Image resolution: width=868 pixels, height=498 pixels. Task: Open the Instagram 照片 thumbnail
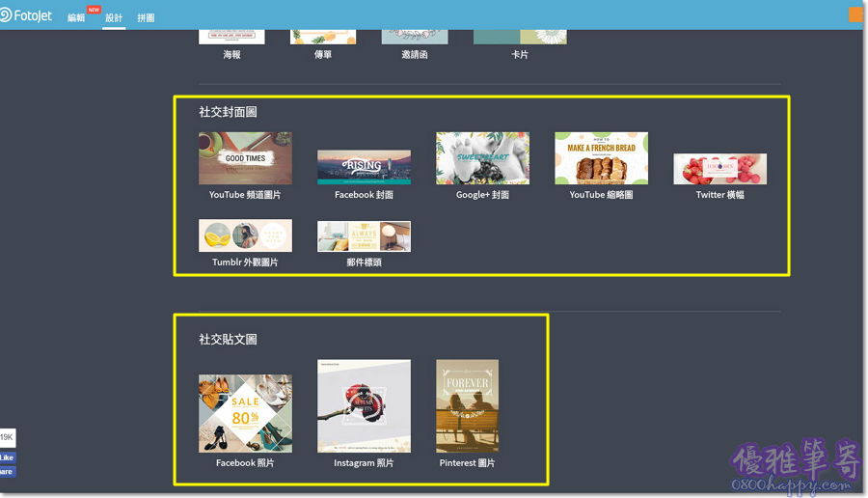click(x=364, y=406)
